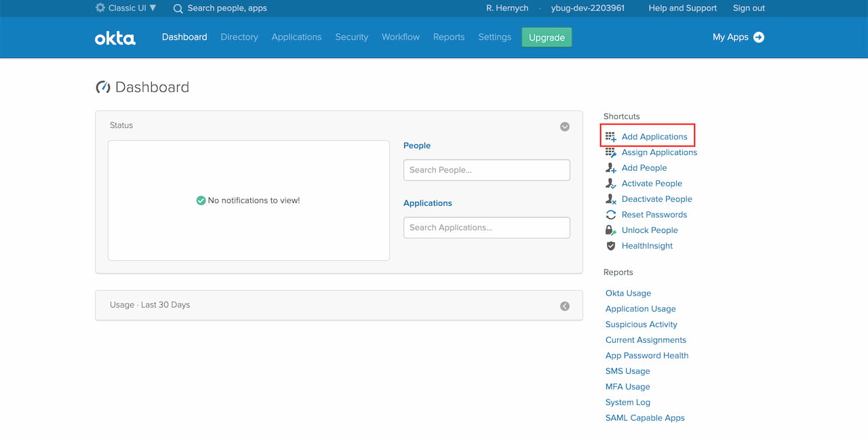The image size is (868, 441).
Task: Open the Current Assignments report
Action: 646,340
